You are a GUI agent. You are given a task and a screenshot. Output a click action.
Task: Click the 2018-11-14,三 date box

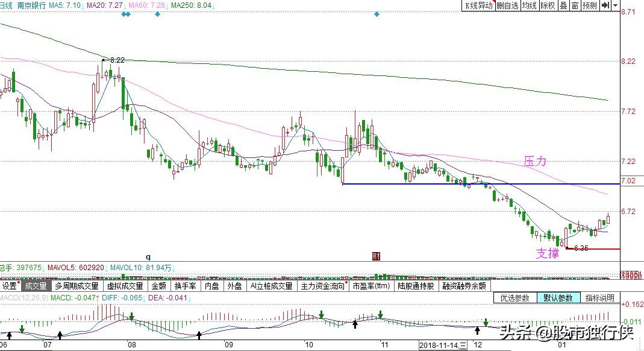(443, 345)
